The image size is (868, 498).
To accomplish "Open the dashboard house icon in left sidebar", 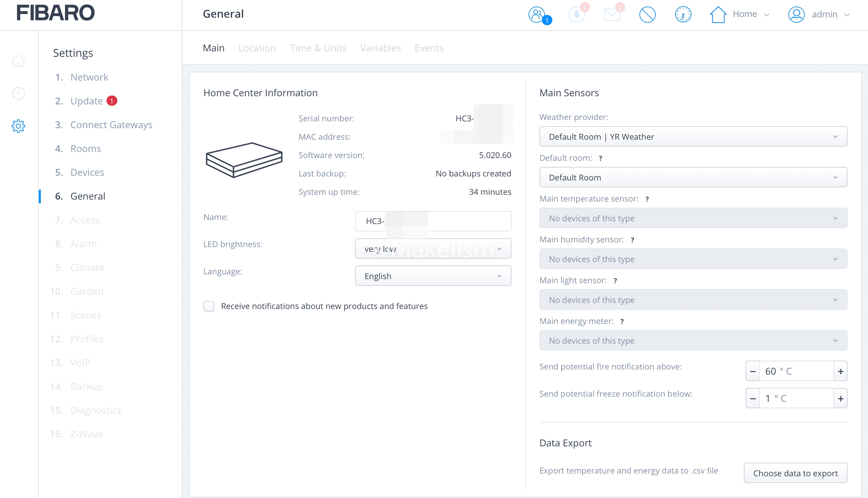I will click(18, 62).
